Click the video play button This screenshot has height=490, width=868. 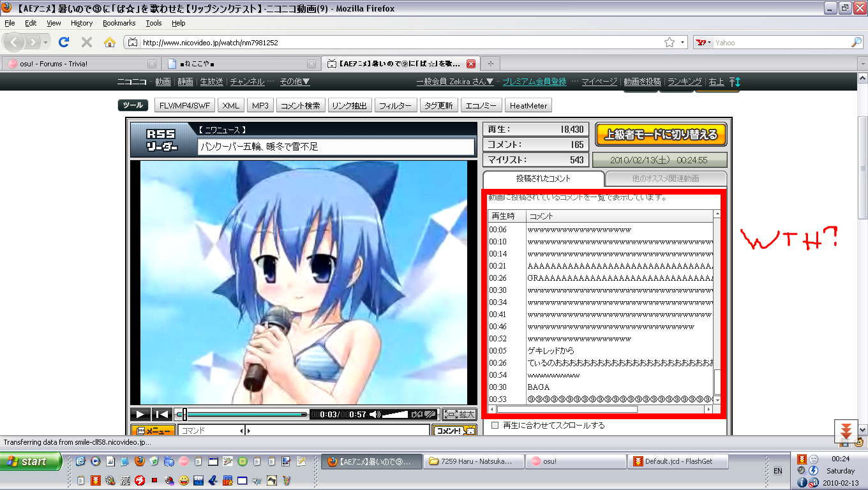[140, 414]
